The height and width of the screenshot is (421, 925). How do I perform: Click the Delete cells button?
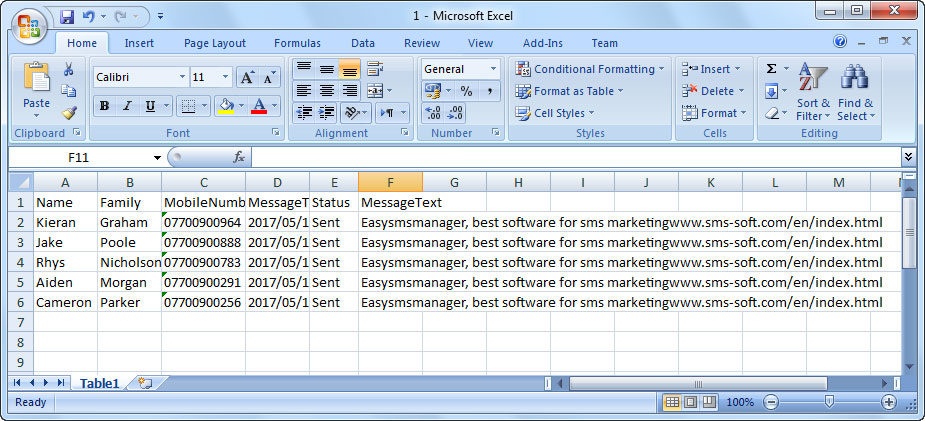point(713,91)
